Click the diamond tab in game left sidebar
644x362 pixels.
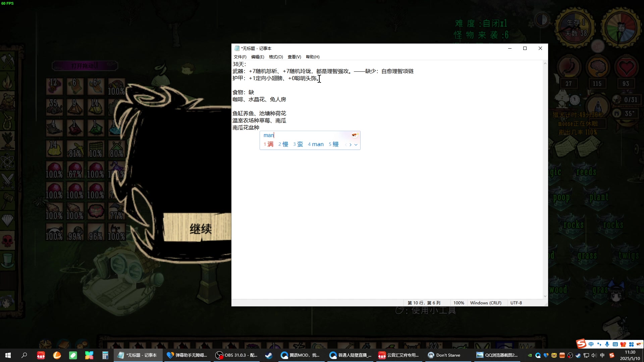pyautogui.click(x=7, y=220)
